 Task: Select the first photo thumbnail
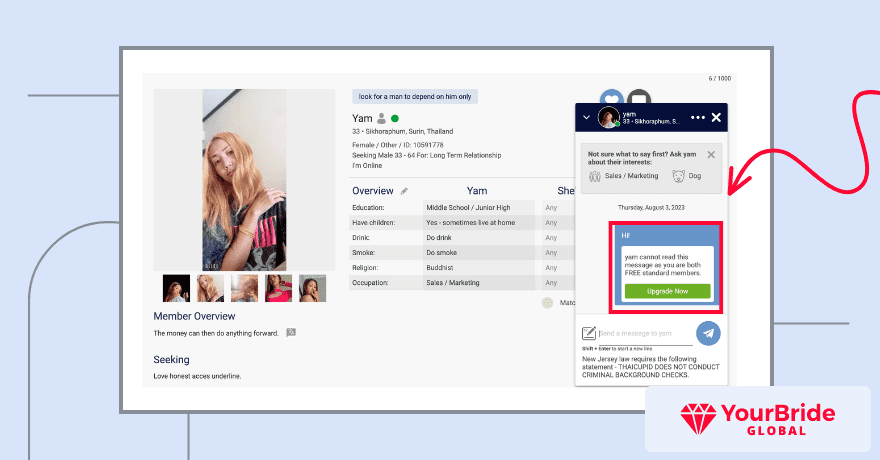(x=176, y=288)
